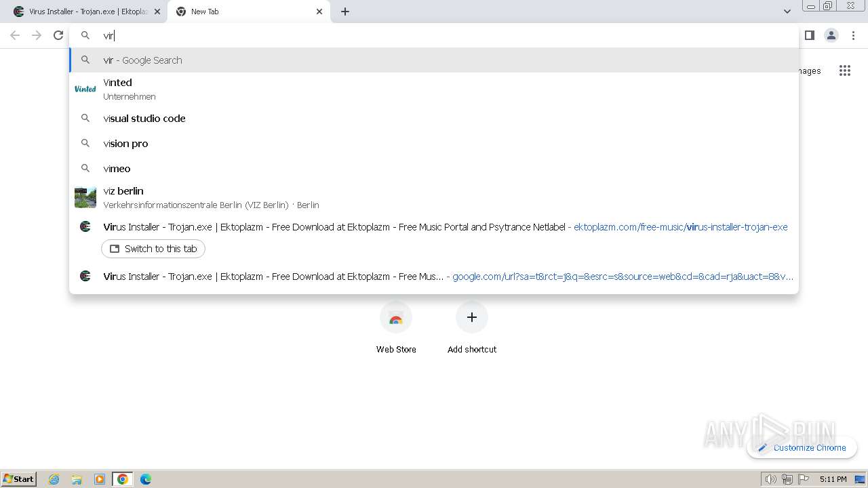This screenshot has height=488, width=868.
Task: Open the Chrome profile avatar icon
Action: click(831, 35)
